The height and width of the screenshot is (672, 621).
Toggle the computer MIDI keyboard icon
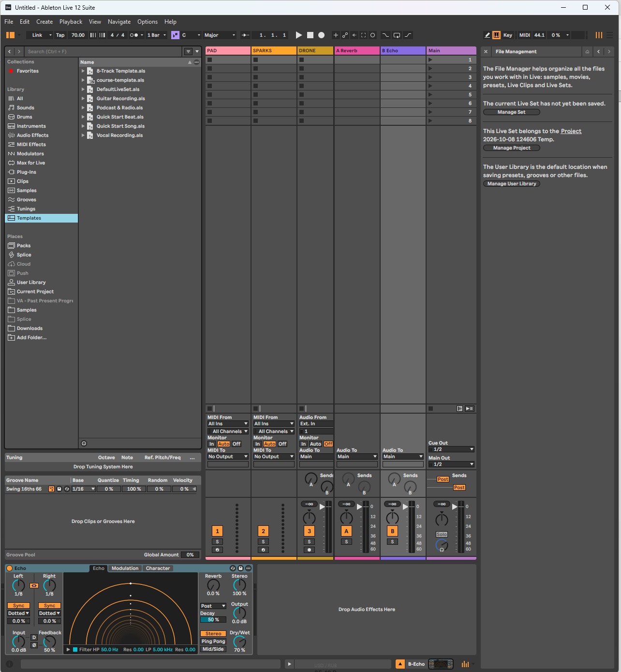coord(497,35)
